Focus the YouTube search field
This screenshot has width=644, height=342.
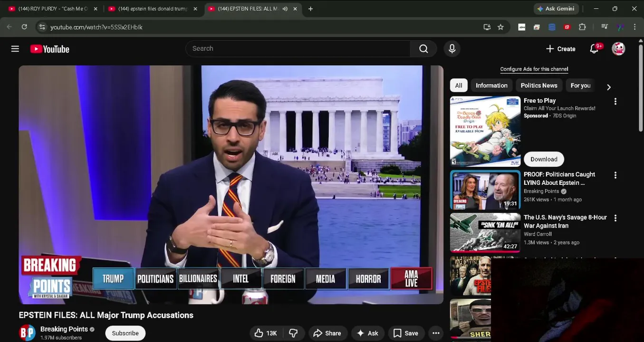[x=298, y=48]
